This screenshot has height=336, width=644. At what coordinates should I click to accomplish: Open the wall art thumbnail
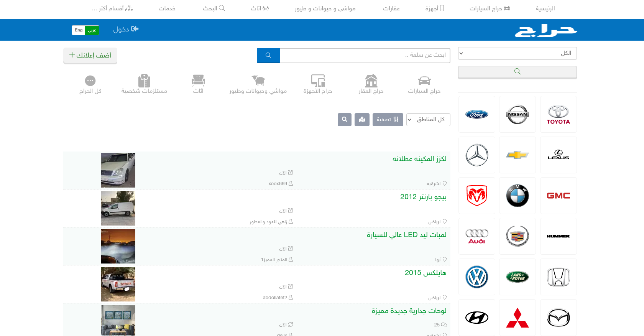pyautogui.click(x=118, y=321)
